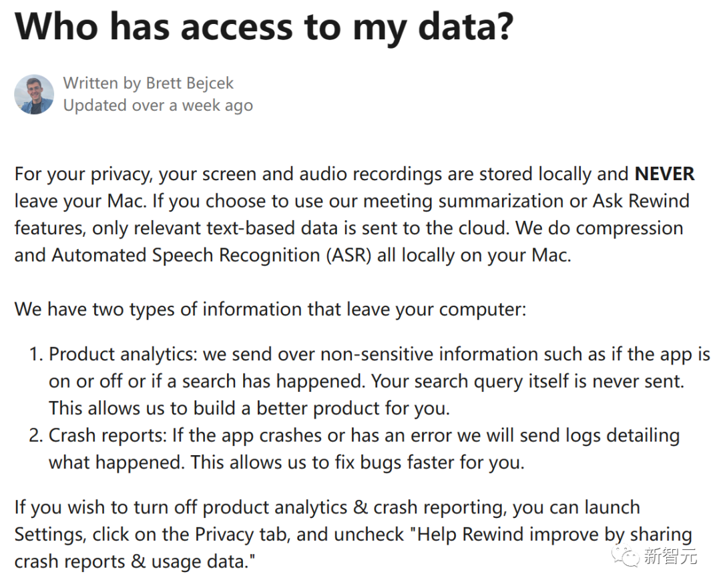Click the list number 2 marker
721x588 pixels.
click(36, 435)
